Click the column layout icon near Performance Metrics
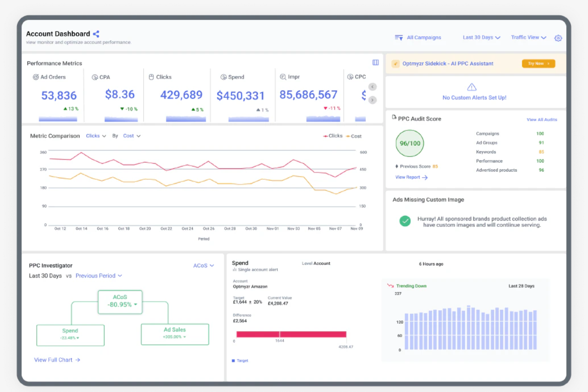Image resolution: width=588 pixels, height=392 pixels. click(x=375, y=62)
